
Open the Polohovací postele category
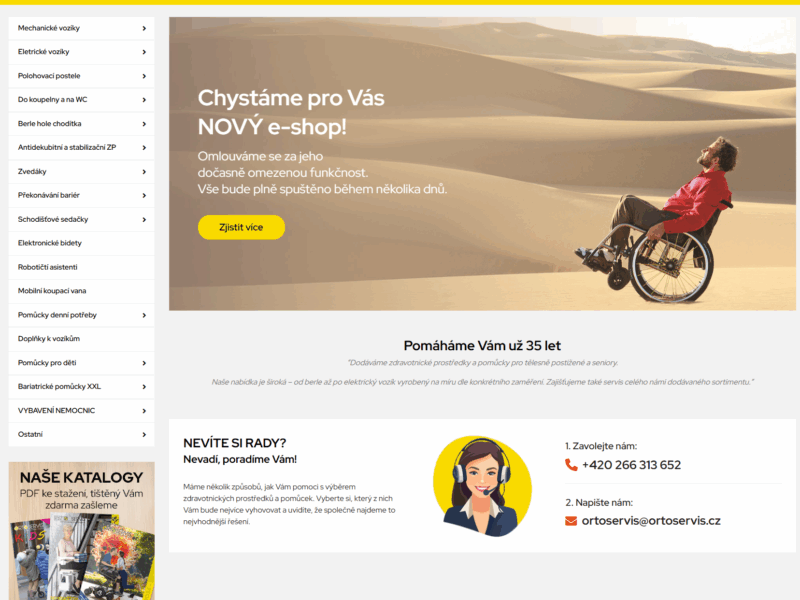tap(82, 76)
